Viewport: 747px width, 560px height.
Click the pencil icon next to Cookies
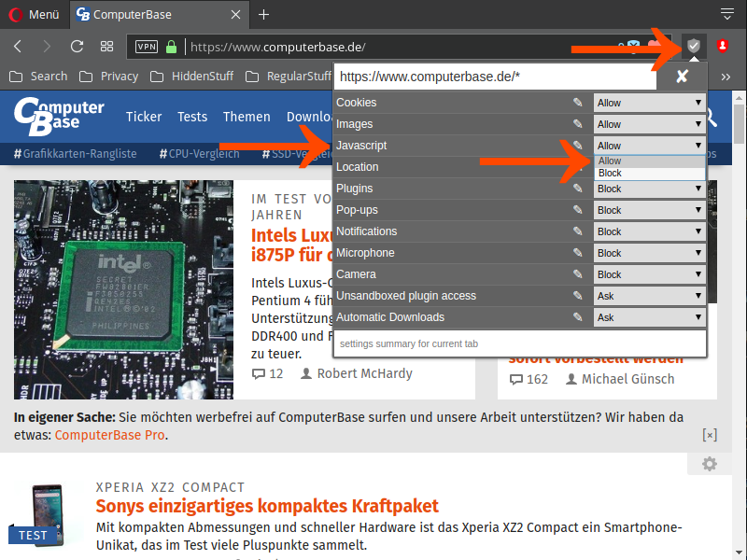point(577,103)
